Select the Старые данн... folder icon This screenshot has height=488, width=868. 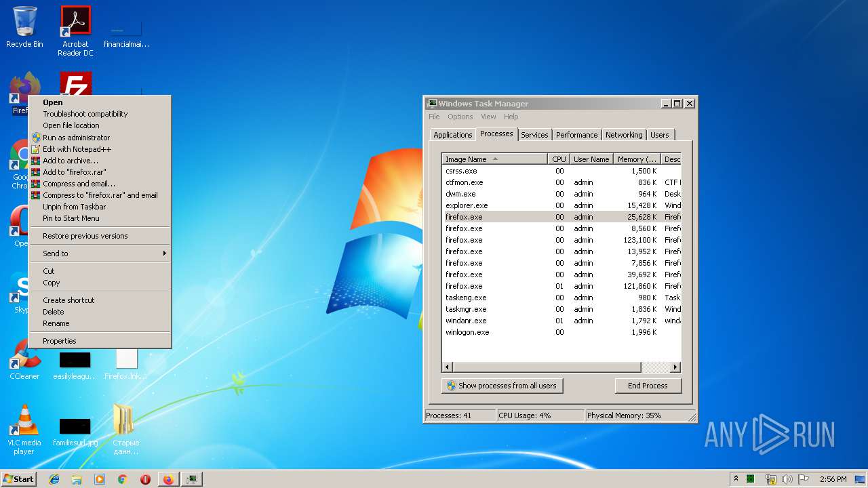pos(126,430)
